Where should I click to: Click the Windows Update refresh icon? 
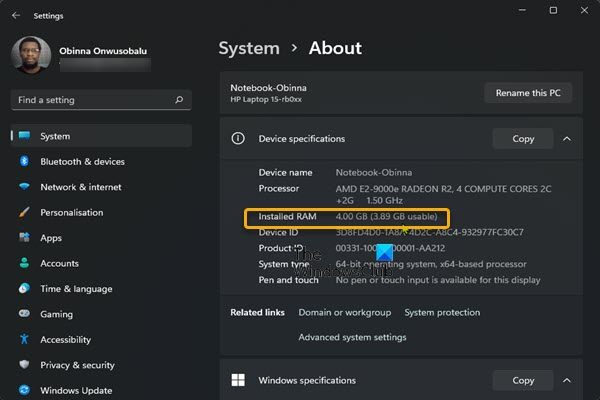[x=24, y=390]
